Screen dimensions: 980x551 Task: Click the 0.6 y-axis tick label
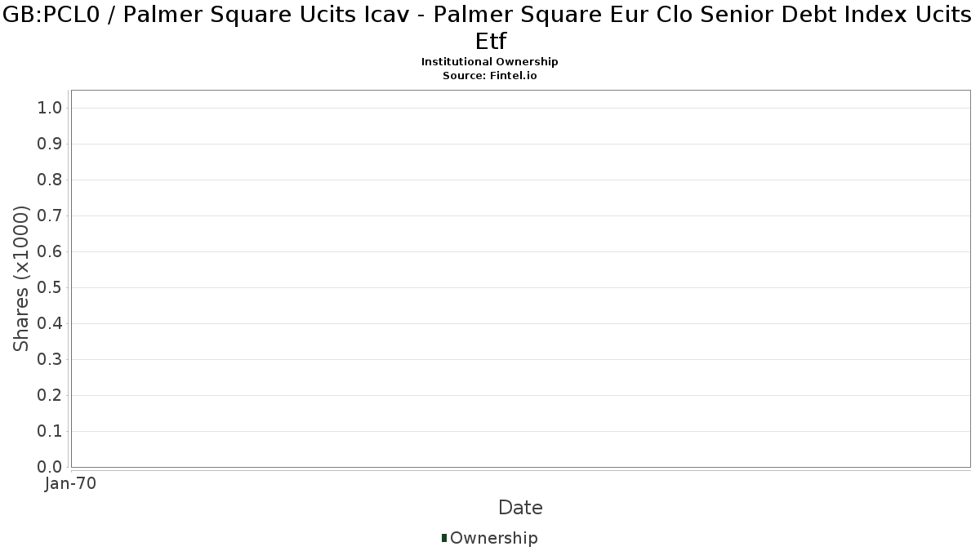[x=50, y=252]
